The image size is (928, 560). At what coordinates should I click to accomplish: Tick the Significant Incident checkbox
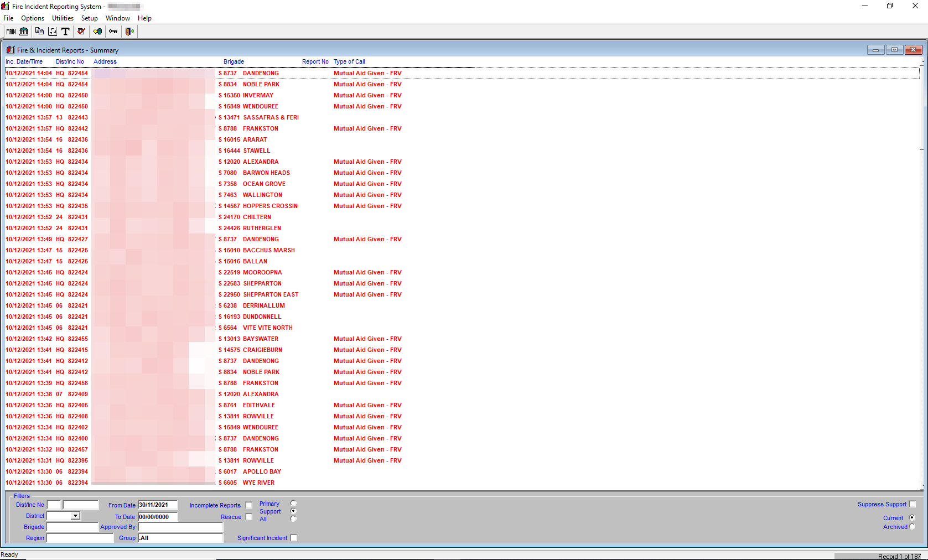click(294, 538)
